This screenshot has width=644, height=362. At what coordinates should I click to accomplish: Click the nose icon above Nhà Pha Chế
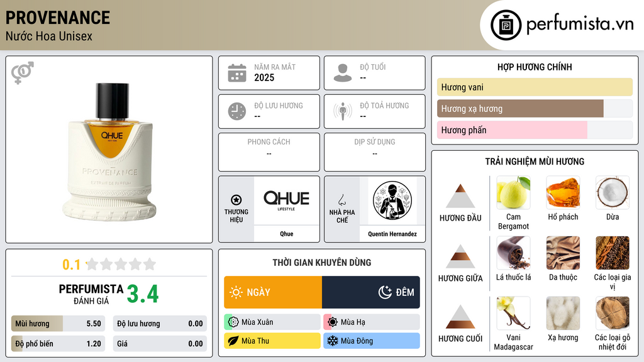click(341, 200)
